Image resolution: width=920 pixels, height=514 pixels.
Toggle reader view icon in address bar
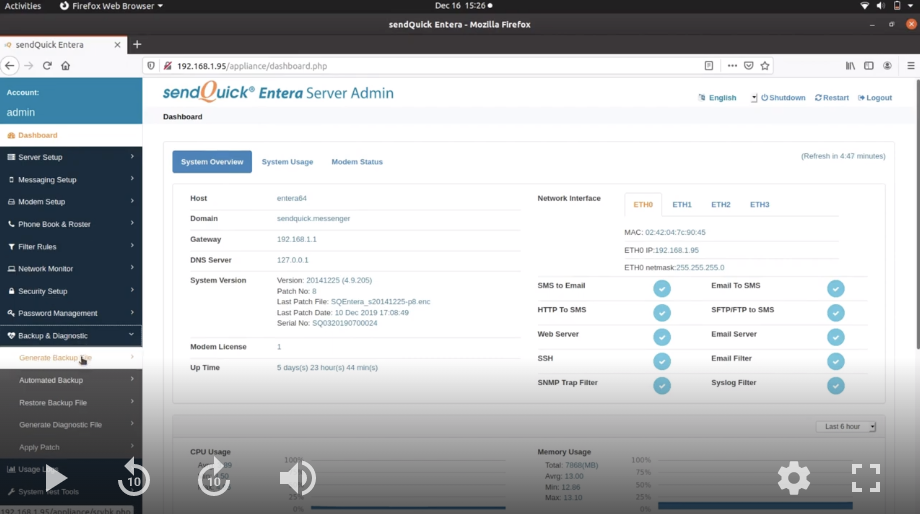click(709, 66)
